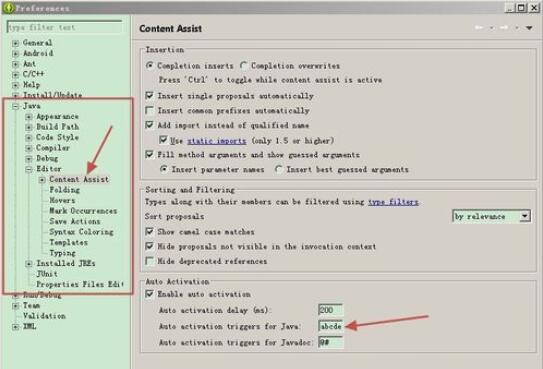Viewport: 543px width, 369px height.
Task: Select Run/Debug tree item
Action: 42,295
